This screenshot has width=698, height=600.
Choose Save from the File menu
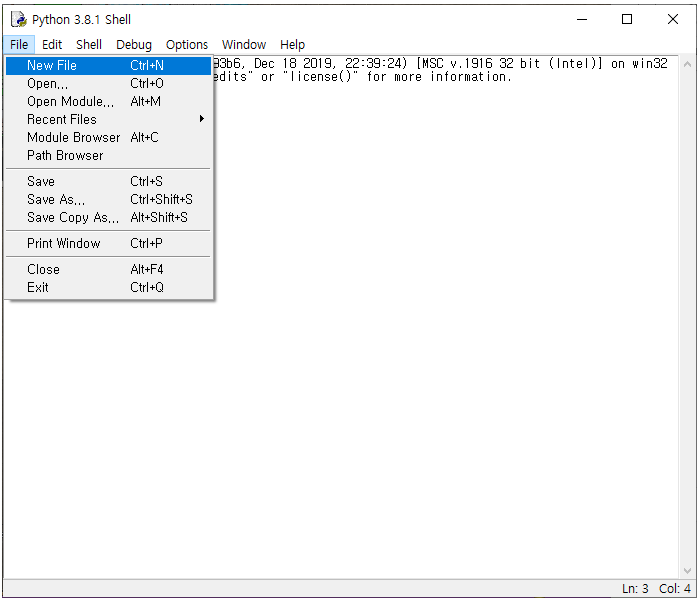(108, 181)
